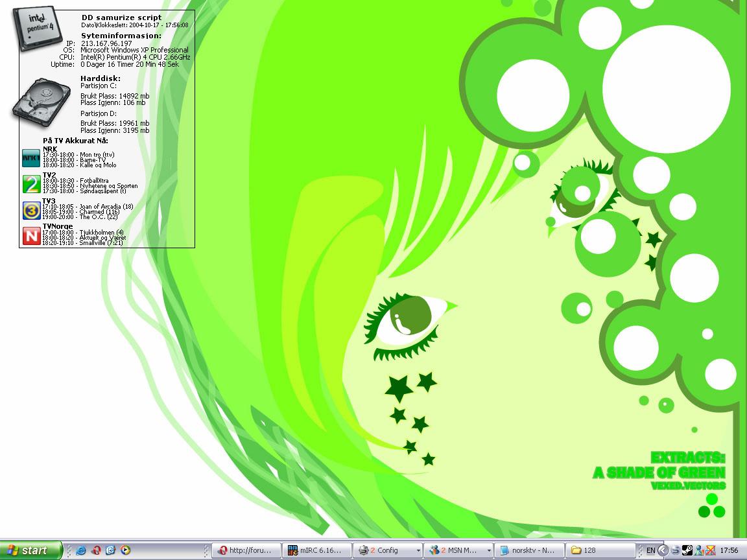Switch to the 128 folder taskbar window

click(x=600, y=550)
